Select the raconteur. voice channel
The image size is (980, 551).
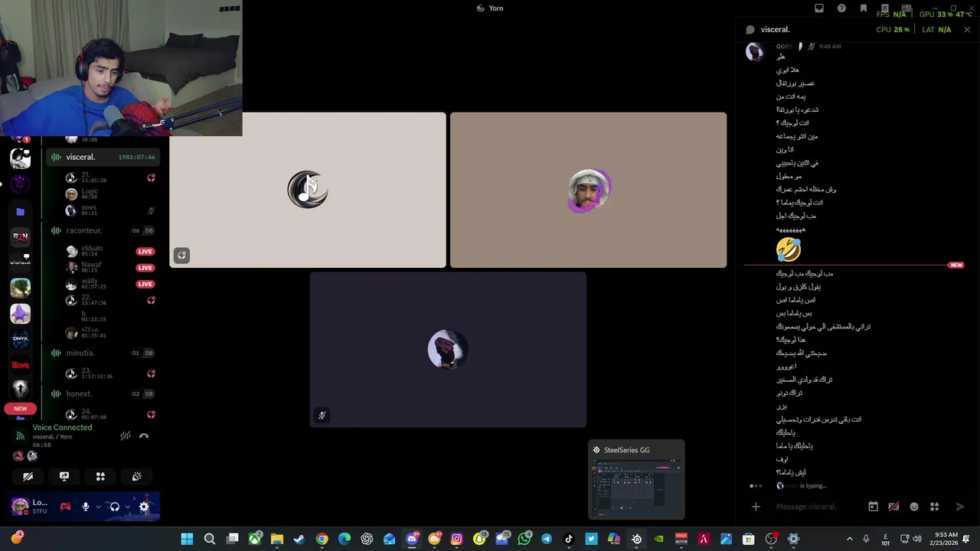102,230
